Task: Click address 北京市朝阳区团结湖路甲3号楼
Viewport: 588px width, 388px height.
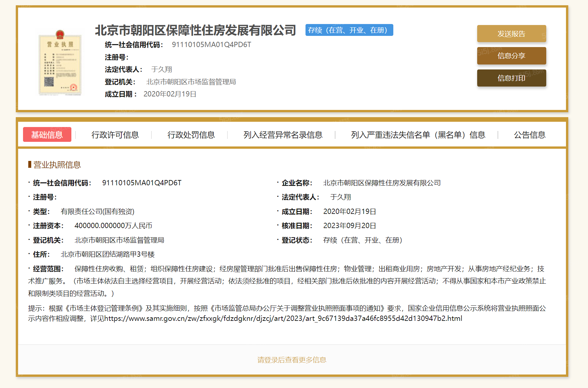Action: click(108, 254)
